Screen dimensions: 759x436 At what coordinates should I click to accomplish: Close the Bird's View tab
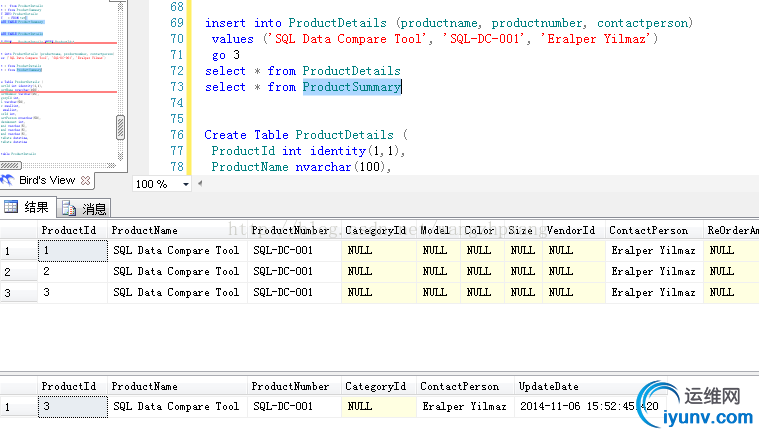pos(86,180)
